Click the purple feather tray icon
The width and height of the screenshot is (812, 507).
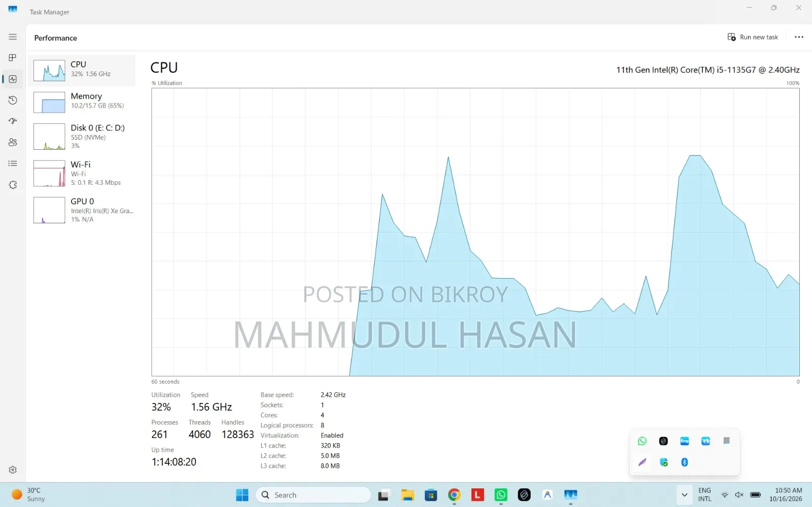(642, 462)
